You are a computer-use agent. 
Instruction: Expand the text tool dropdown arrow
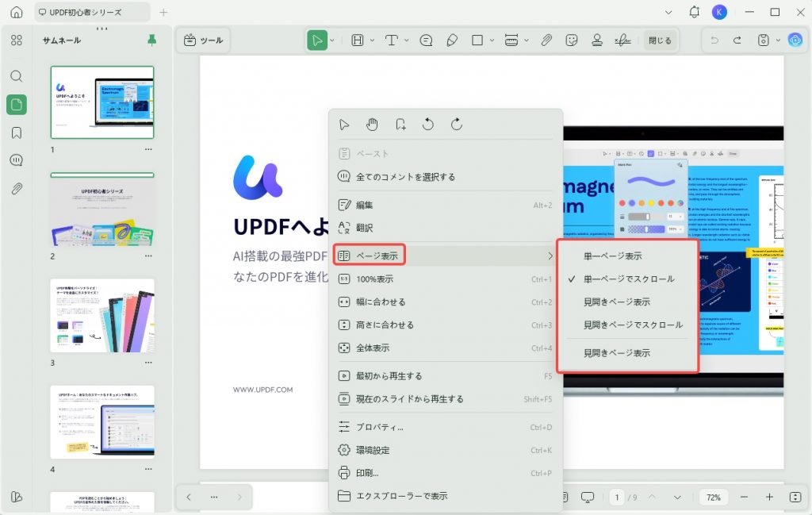pyautogui.click(x=407, y=40)
